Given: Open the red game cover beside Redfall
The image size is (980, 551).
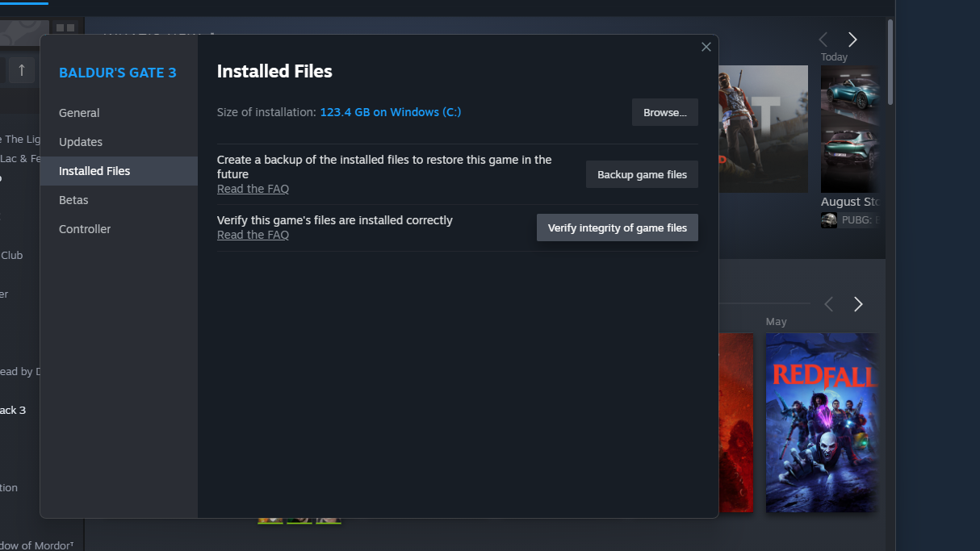Looking at the screenshot, I should tap(735, 423).
